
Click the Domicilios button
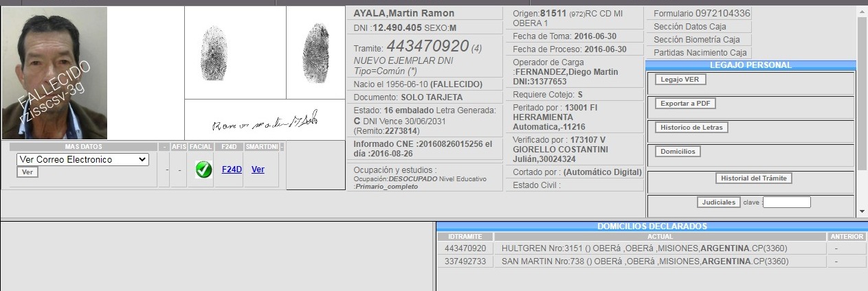point(677,152)
